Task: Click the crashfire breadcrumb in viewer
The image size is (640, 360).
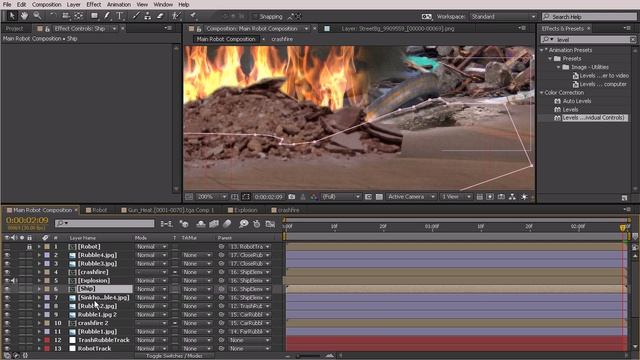Action: (x=282, y=39)
